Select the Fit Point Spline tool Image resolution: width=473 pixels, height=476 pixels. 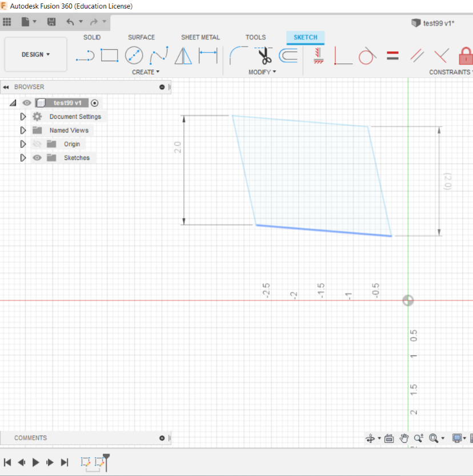[x=159, y=55]
